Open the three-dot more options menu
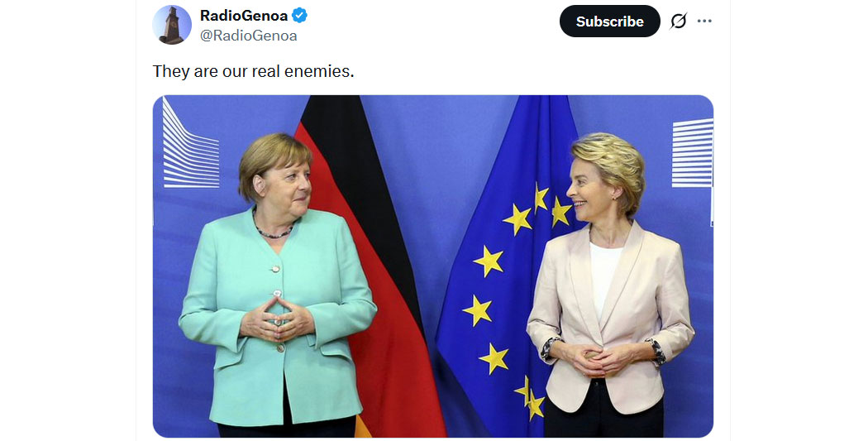868x441 pixels. click(x=704, y=21)
